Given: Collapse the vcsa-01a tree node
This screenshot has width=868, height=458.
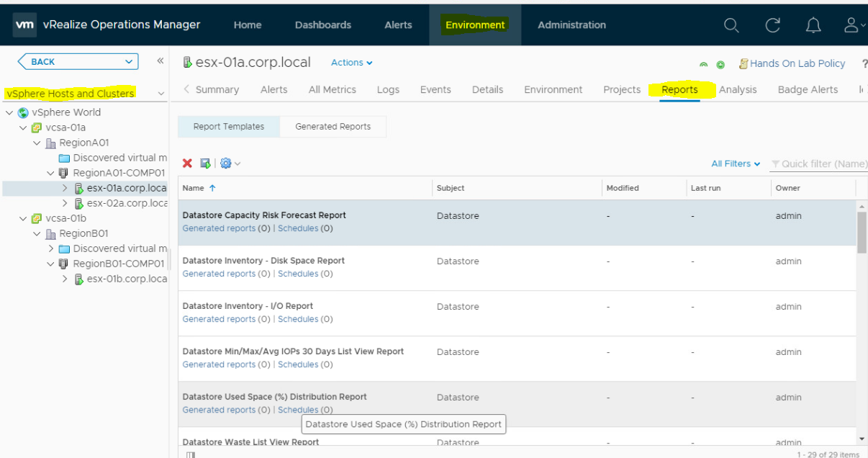Looking at the screenshot, I should (23, 127).
